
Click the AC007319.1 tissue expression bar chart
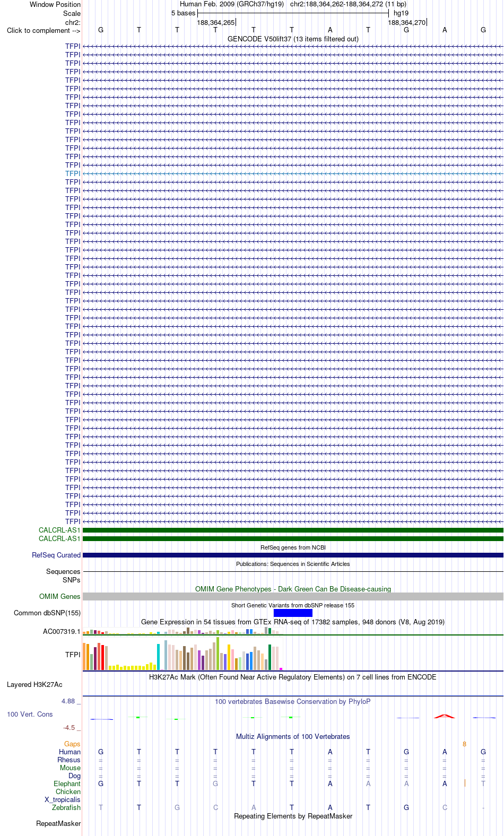[x=183, y=631]
